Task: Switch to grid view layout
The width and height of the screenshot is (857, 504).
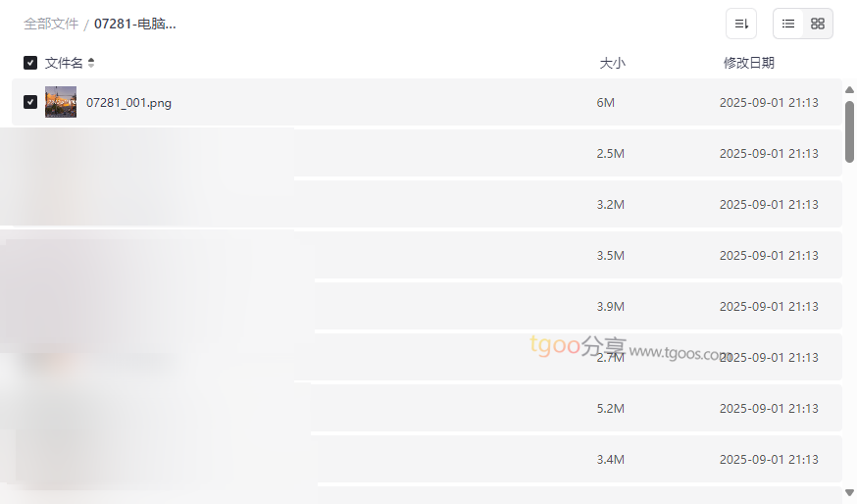Action: (x=818, y=24)
